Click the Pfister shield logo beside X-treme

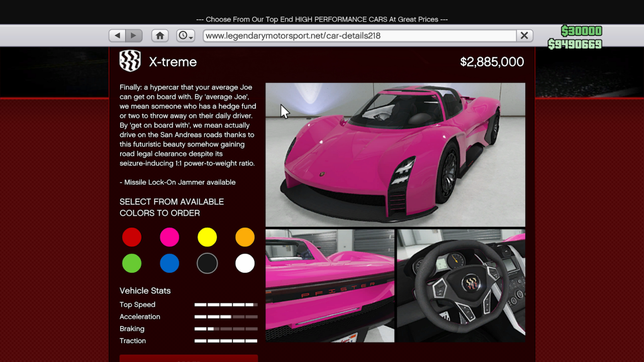coord(130,62)
